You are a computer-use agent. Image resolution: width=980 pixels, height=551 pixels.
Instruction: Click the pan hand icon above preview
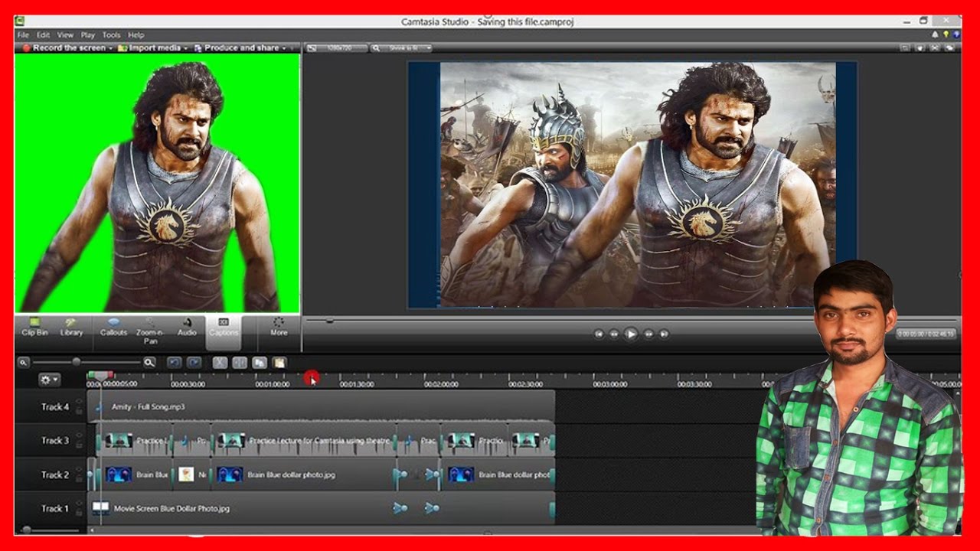point(922,48)
